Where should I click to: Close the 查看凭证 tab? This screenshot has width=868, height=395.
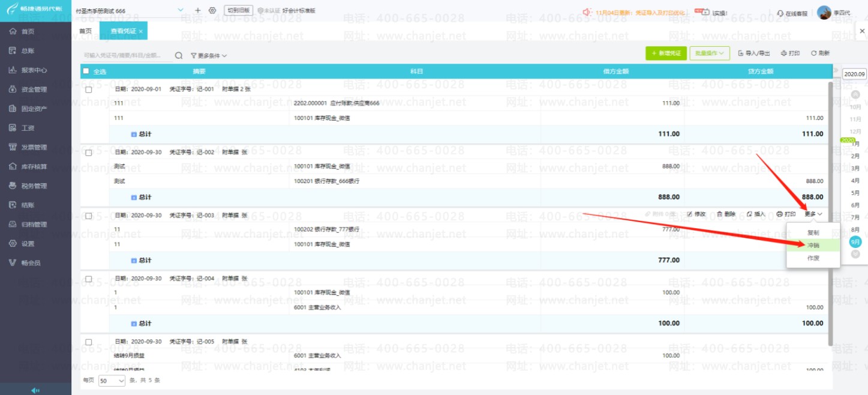coord(141,31)
